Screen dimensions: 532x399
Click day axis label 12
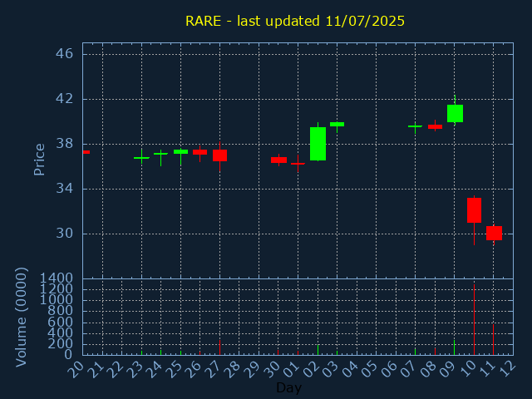click(x=506, y=368)
